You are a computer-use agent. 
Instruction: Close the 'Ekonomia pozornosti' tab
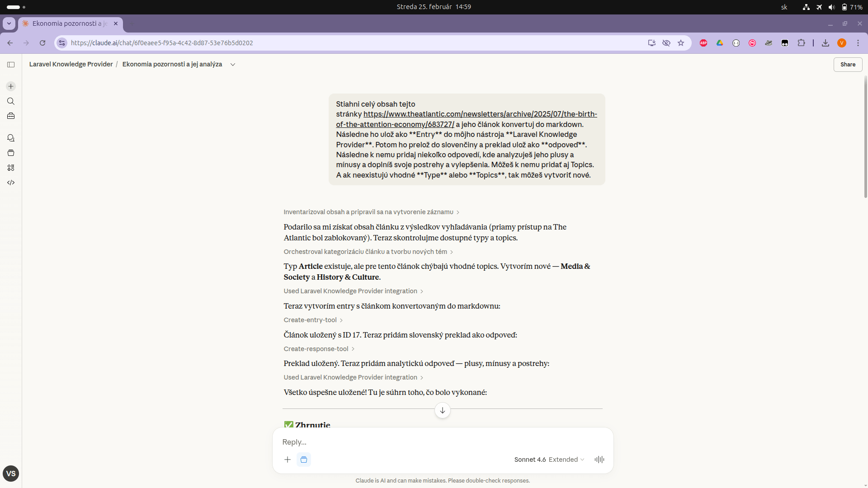pos(116,23)
